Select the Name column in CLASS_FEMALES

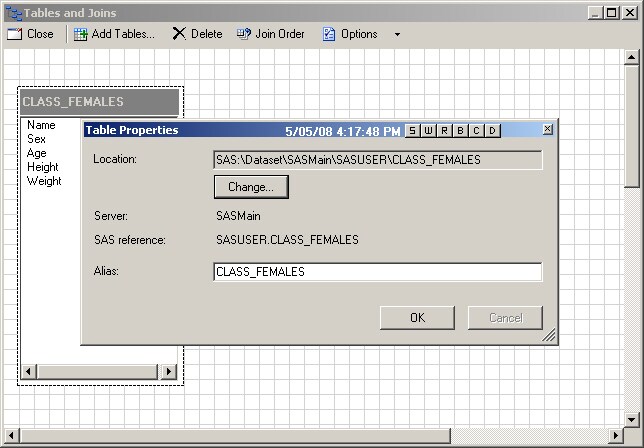coord(41,126)
